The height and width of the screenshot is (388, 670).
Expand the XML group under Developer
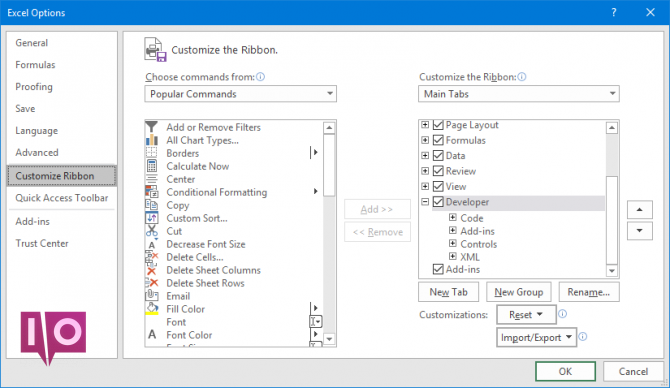pyautogui.click(x=453, y=256)
